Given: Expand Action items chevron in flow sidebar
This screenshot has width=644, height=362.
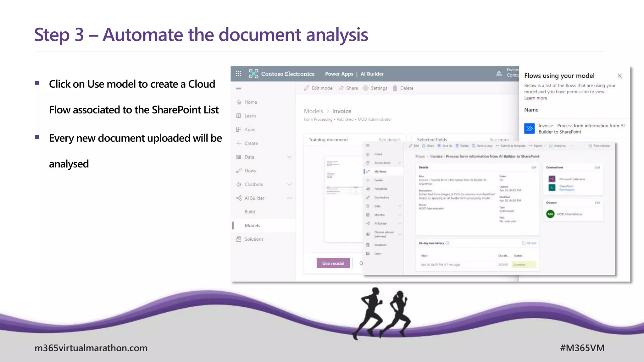Looking at the screenshot, I should click(x=400, y=163).
